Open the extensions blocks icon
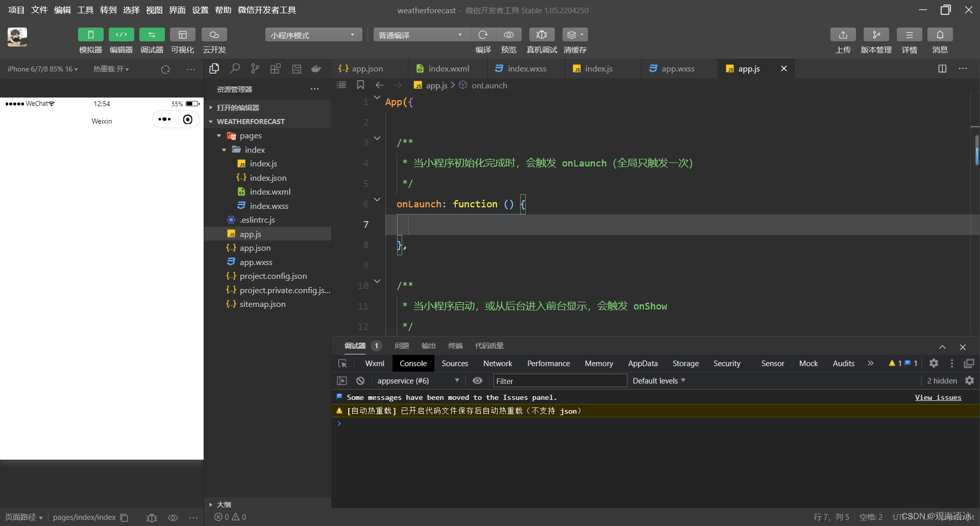This screenshot has width=980, height=526. click(276, 68)
